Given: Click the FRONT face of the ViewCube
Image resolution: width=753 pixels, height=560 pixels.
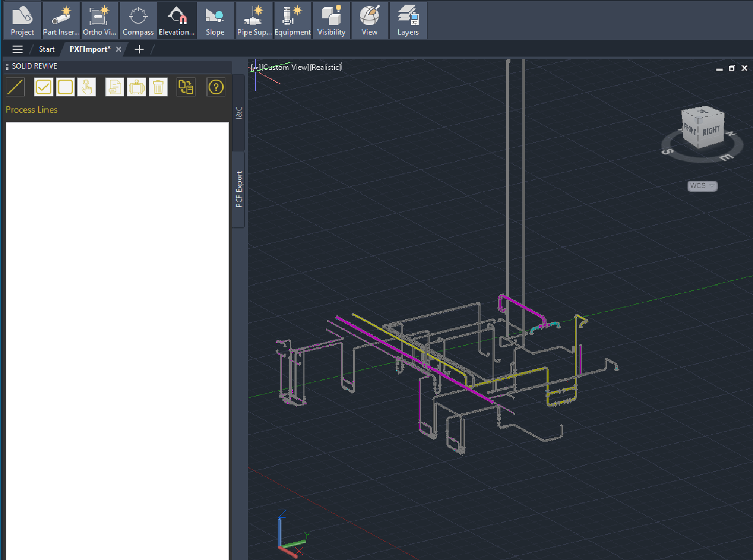Looking at the screenshot, I should click(690, 128).
